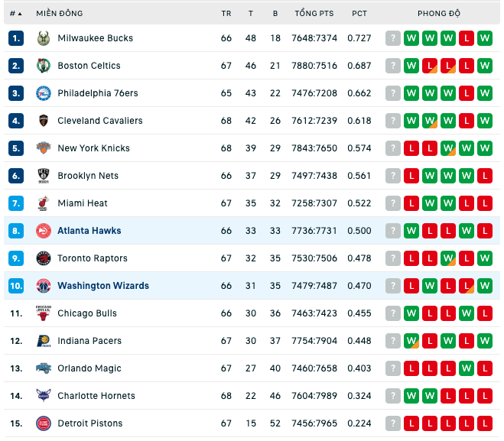Click the Milwaukee Bucks team logo
The image size is (504, 441).
tap(44, 38)
